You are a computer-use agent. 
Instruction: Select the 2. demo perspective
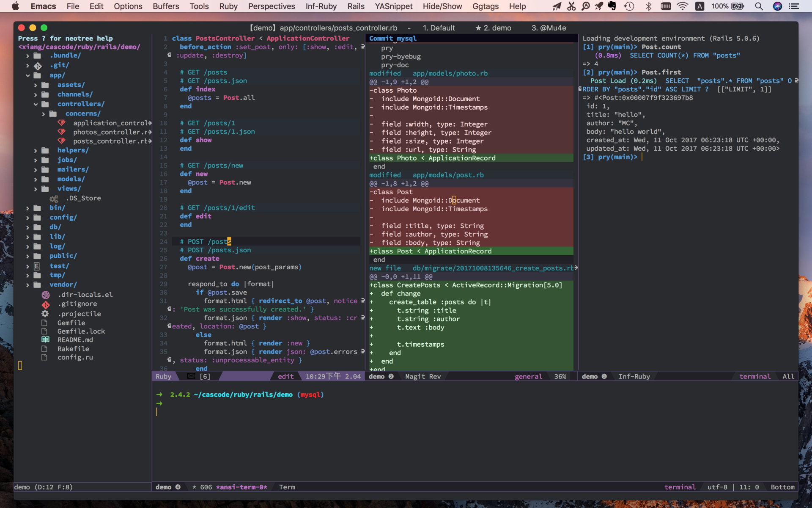click(493, 28)
